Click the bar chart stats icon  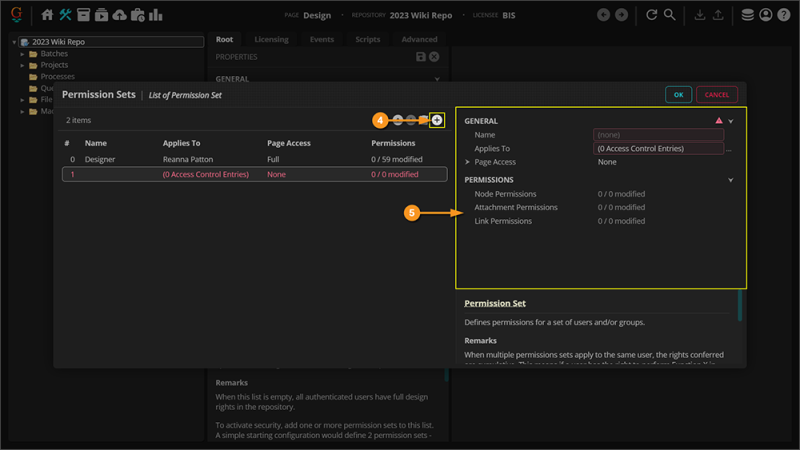click(156, 15)
